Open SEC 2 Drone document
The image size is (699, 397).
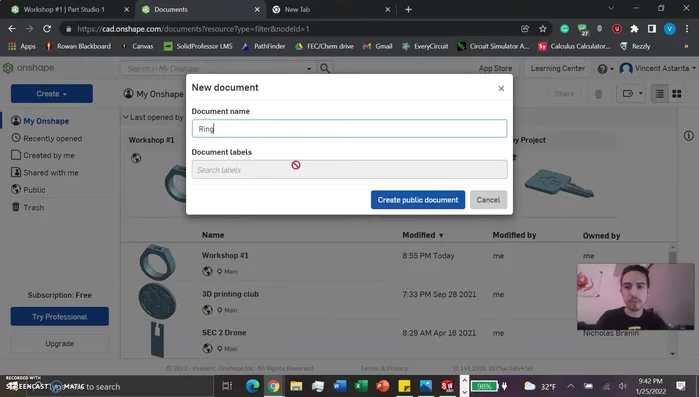coord(224,332)
